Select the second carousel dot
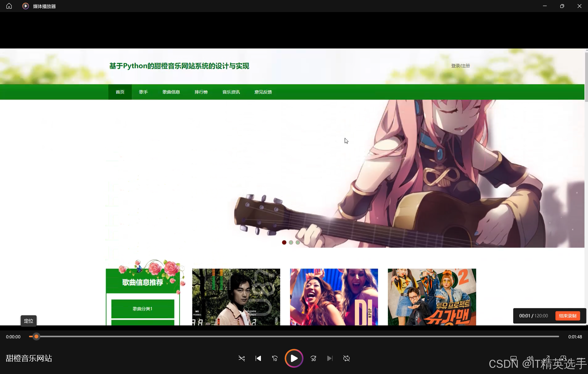The image size is (588, 374). coord(291,242)
